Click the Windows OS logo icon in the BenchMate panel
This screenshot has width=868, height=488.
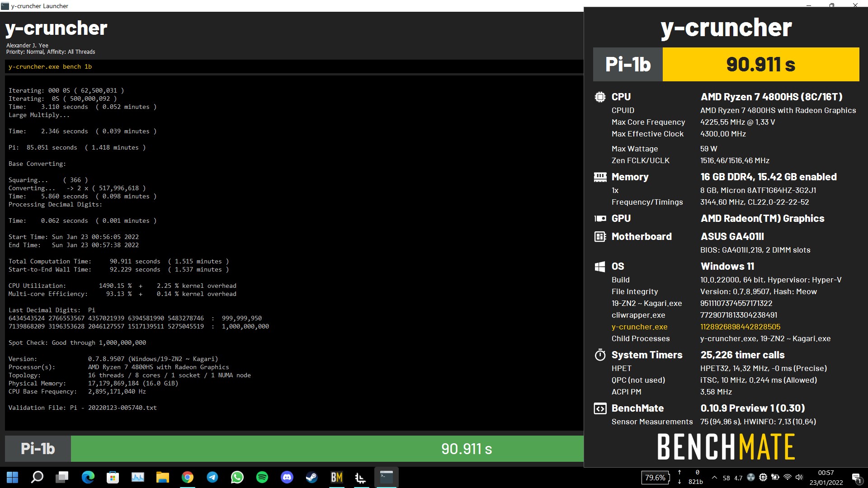pyautogui.click(x=600, y=267)
